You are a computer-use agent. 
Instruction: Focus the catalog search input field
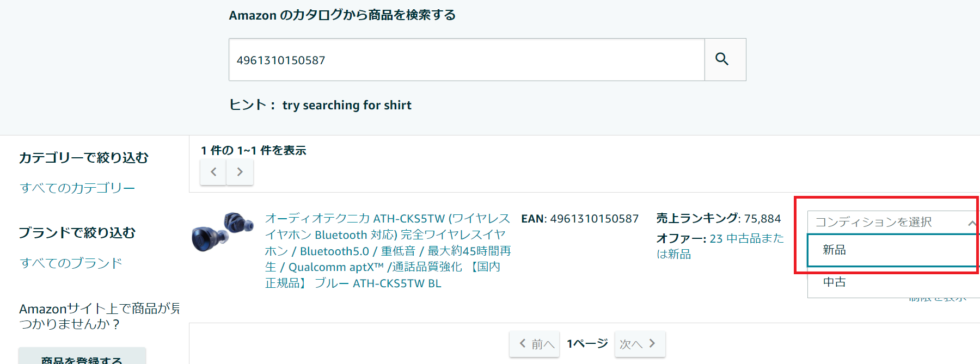click(467, 60)
